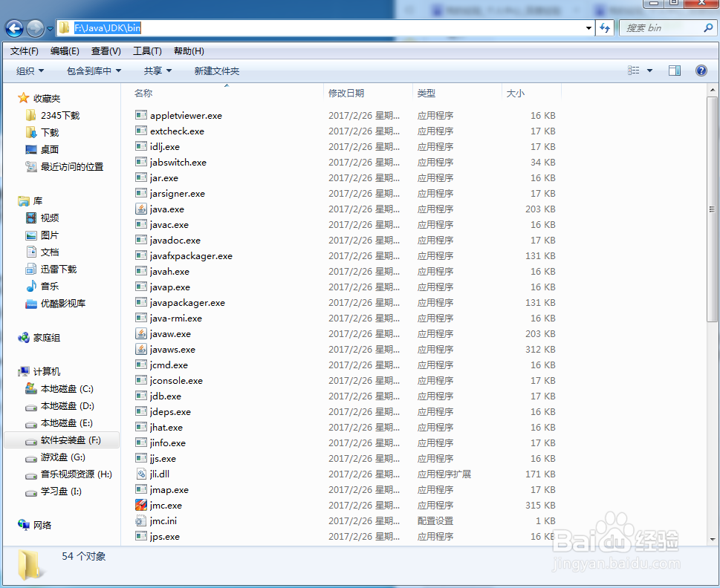The height and width of the screenshot is (588, 720).
Task: Select the jli.dll file icon
Action: (x=141, y=474)
